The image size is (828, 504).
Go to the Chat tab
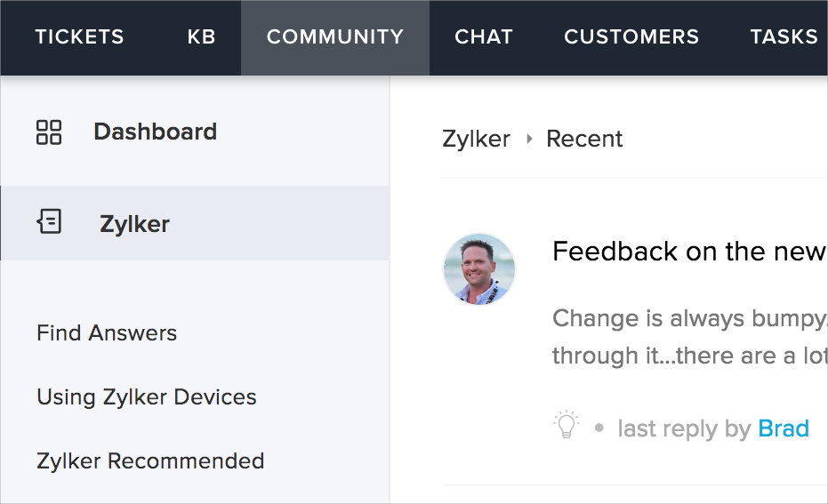coord(484,37)
